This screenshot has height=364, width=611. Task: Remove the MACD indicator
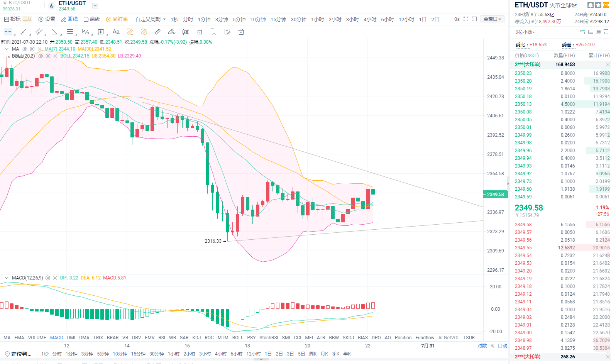[55, 278]
